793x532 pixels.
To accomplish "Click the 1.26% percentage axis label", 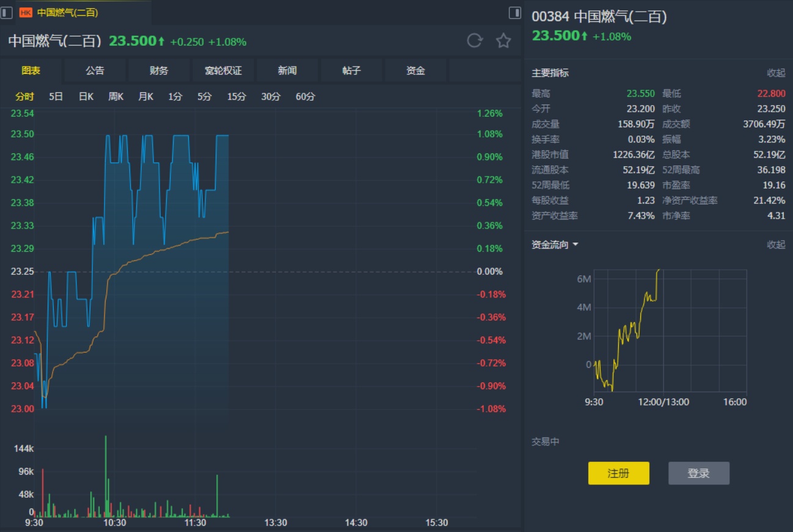I will [490, 114].
